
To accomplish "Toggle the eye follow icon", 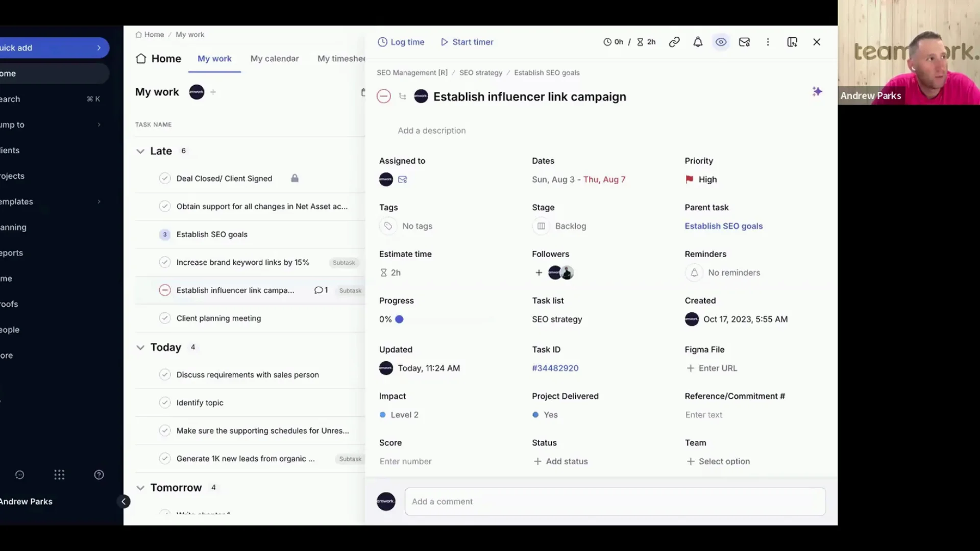I will pos(721,42).
